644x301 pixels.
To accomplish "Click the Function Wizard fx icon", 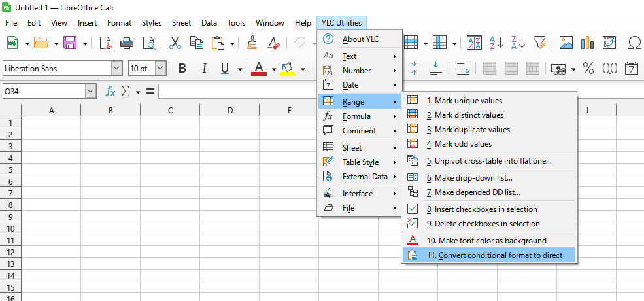I will (x=110, y=92).
